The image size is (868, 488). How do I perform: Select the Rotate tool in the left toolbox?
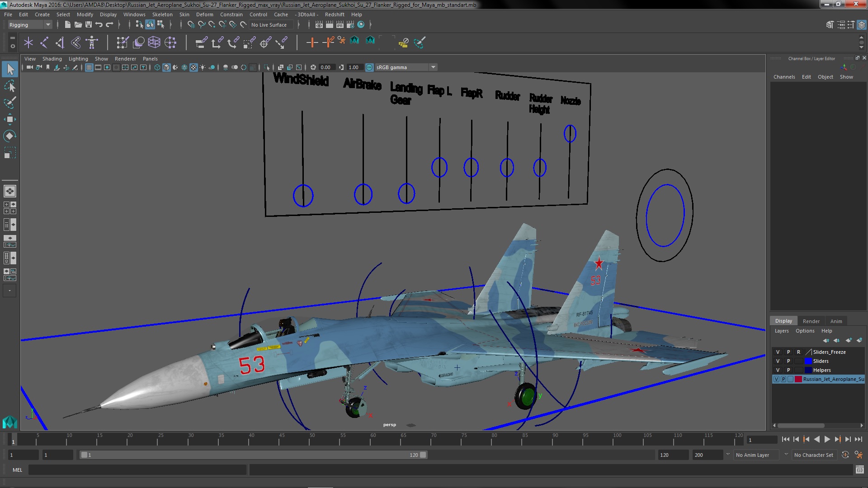click(9, 136)
